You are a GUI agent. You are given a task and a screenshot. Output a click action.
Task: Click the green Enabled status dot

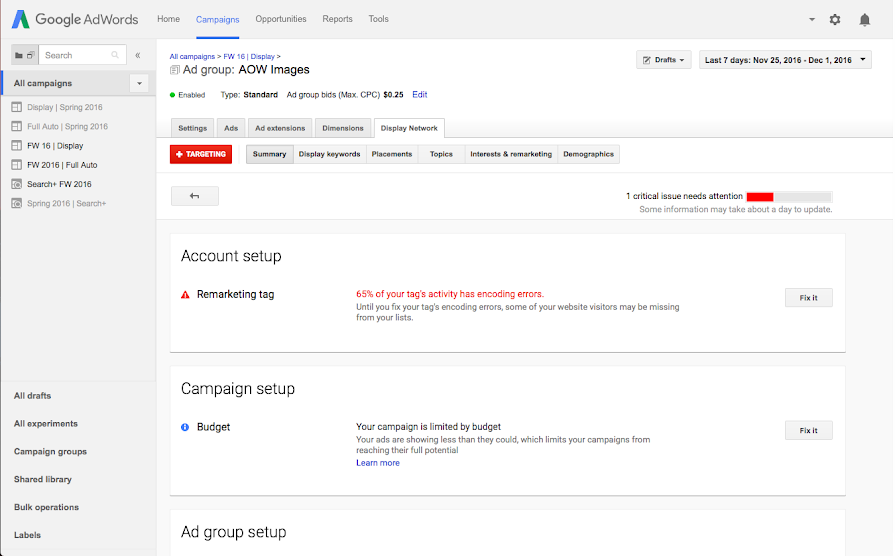point(172,95)
